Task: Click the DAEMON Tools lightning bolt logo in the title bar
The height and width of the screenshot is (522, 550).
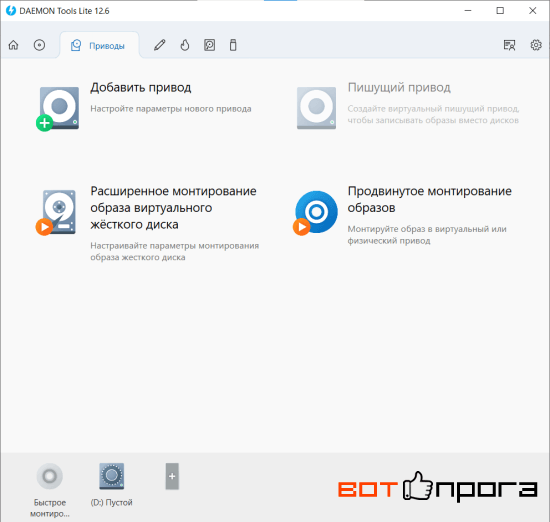Action: click(x=11, y=11)
